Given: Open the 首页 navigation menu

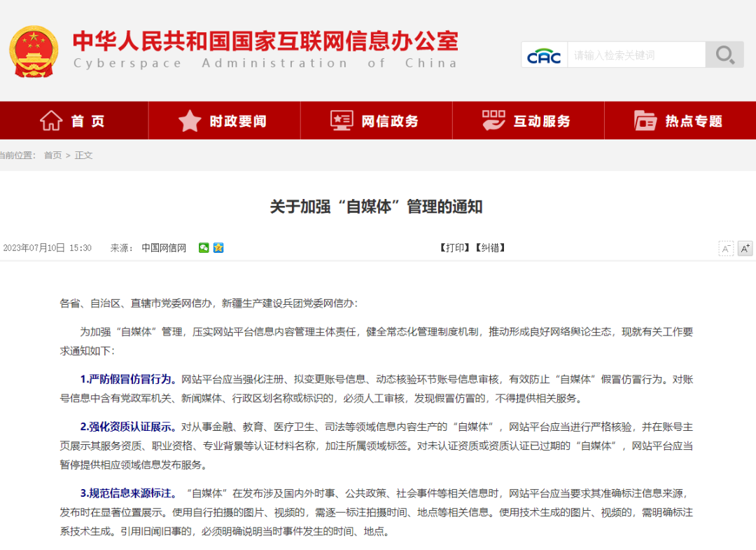Looking at the screenshot, I should point(74,121).
